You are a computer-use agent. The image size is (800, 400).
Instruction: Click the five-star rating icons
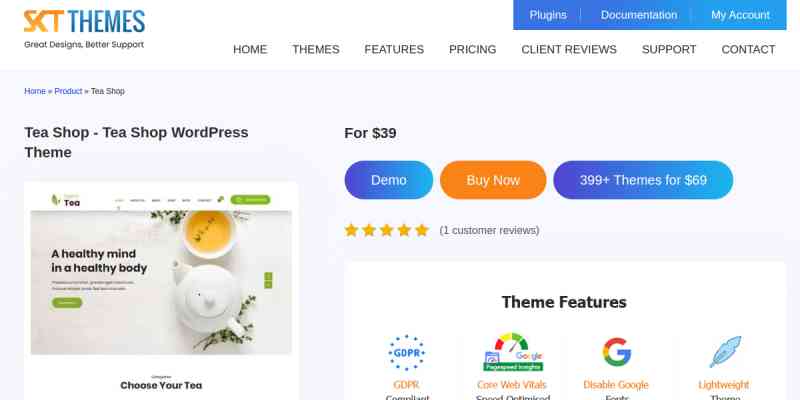pyautogui.click(x=387, y=231)
